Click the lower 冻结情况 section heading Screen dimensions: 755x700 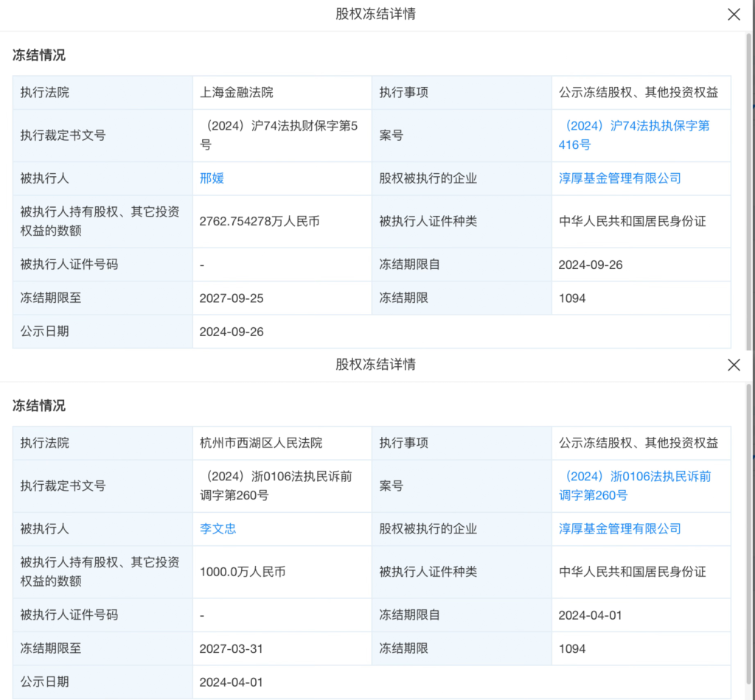click(x=39, y=405)
